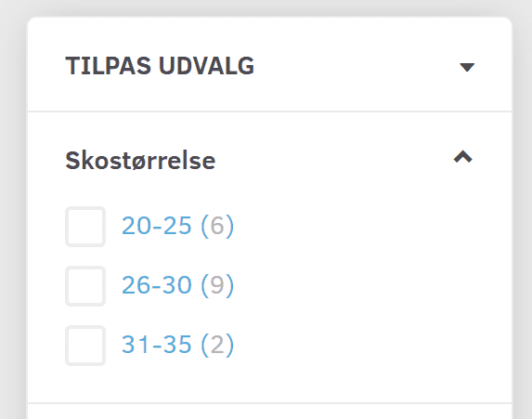
Task: Click empty area of the Skostørrelse header row
Action: (334, 160)
